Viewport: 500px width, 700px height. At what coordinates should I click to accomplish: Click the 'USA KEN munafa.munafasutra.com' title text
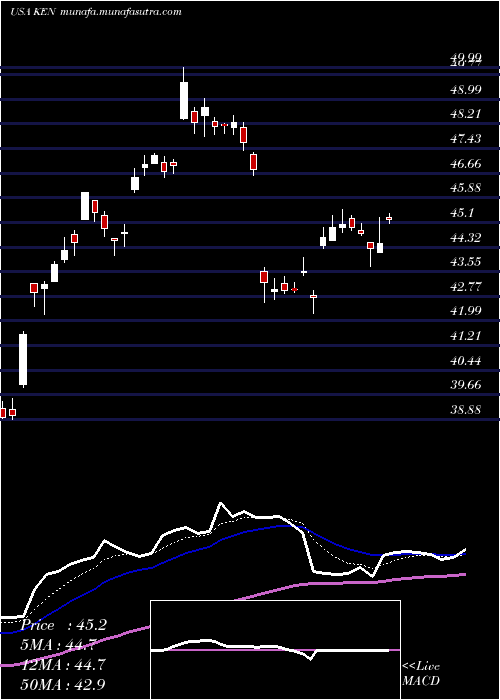96,12
